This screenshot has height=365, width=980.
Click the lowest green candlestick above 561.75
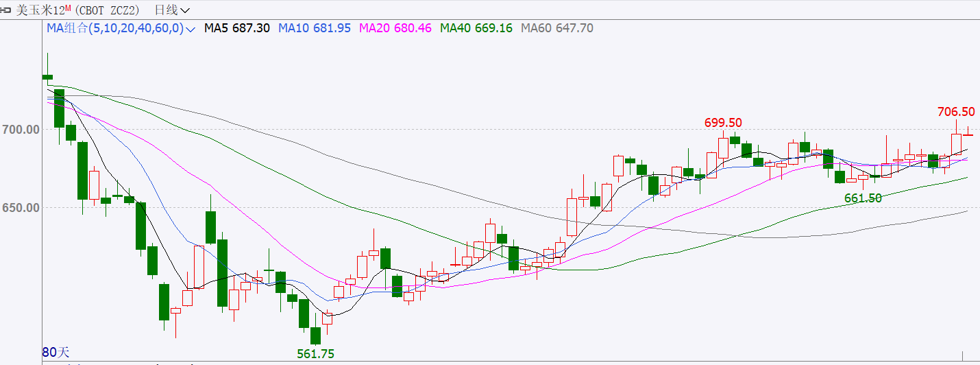315,335
